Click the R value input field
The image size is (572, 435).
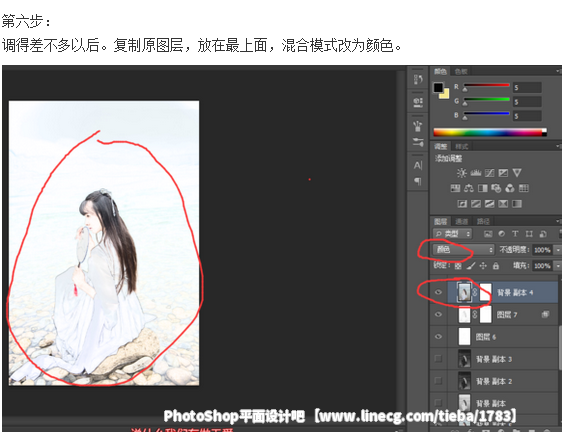(x=527, y=88)
